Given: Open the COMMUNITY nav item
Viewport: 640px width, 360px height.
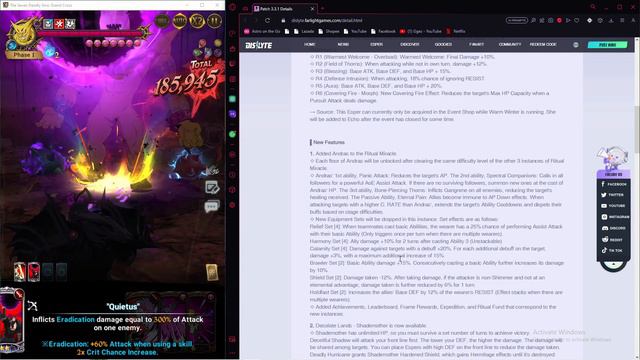Looking at the screenshot, I should point(510,44).
